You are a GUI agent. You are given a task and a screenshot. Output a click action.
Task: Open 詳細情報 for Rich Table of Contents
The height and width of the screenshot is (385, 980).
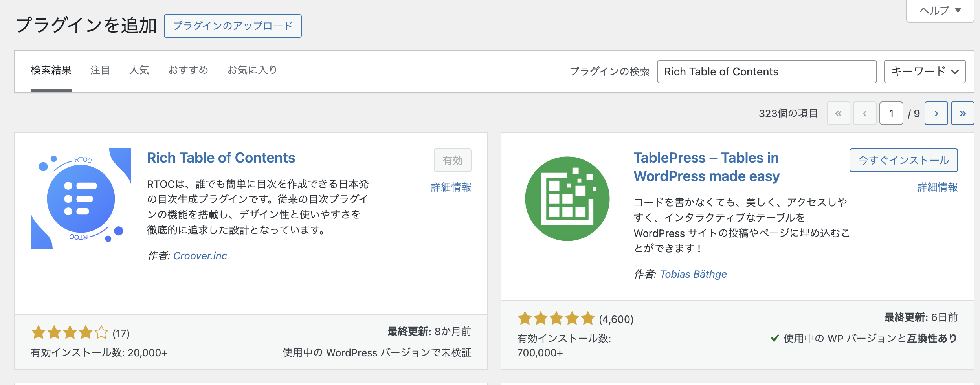pos(451,187)
